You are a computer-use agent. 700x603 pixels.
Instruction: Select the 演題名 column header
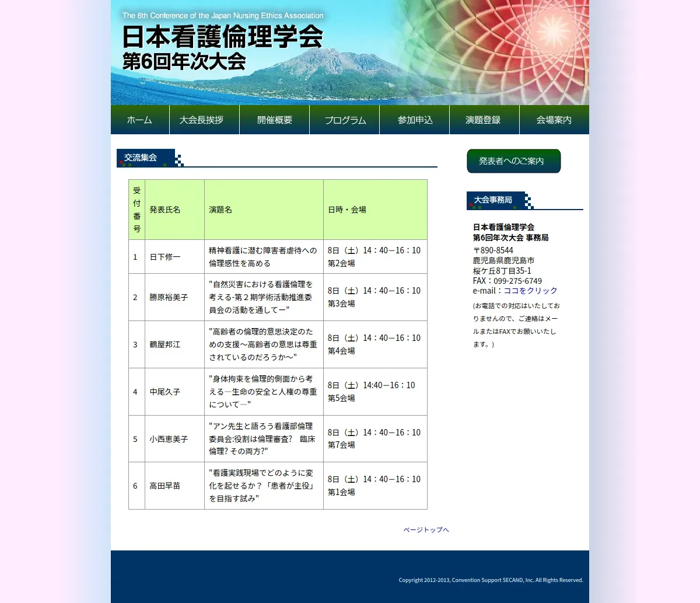tap(264, 210)
